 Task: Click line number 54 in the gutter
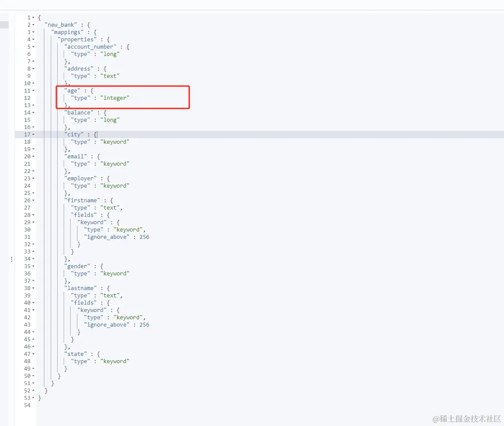click(x=28, y=405)
